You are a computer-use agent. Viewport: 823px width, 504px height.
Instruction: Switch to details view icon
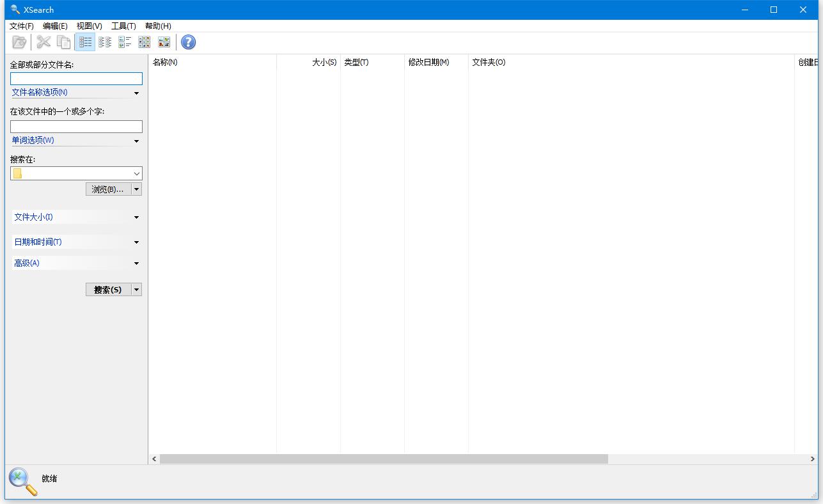pos(85,42)
